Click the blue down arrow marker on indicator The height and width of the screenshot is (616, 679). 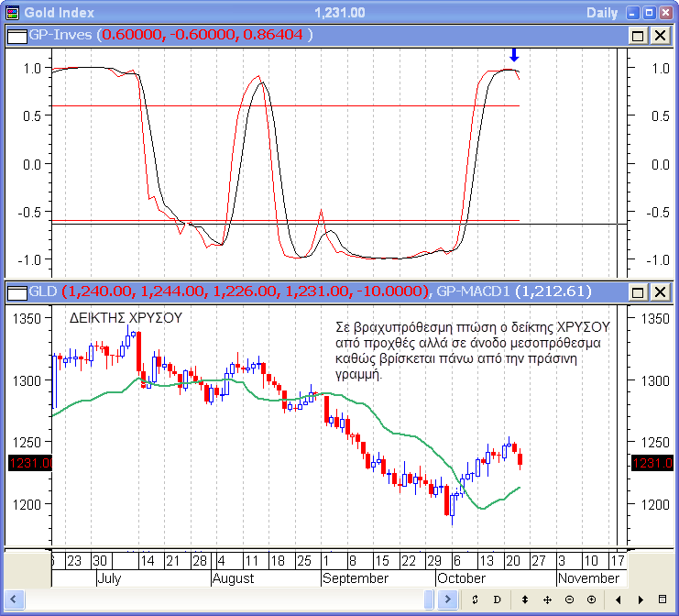click(513, 56)
